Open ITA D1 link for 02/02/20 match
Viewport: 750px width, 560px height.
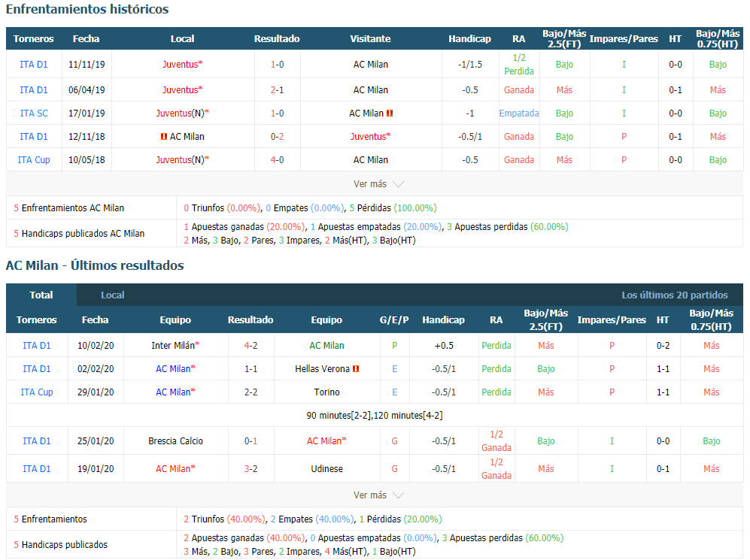(x=37, y=369)
